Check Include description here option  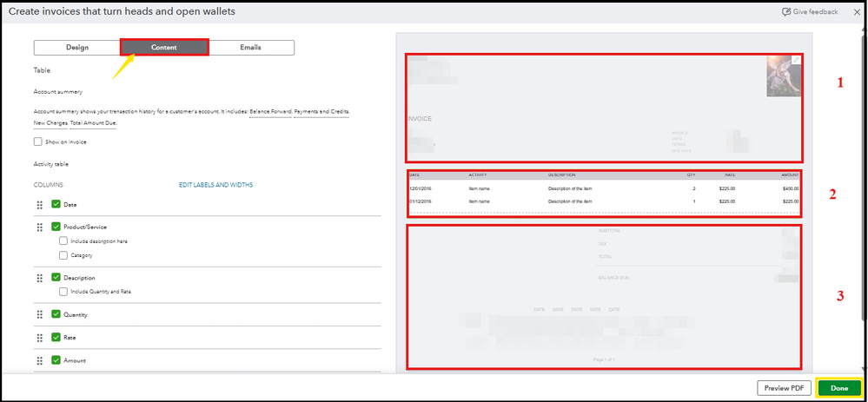(63, 241)
